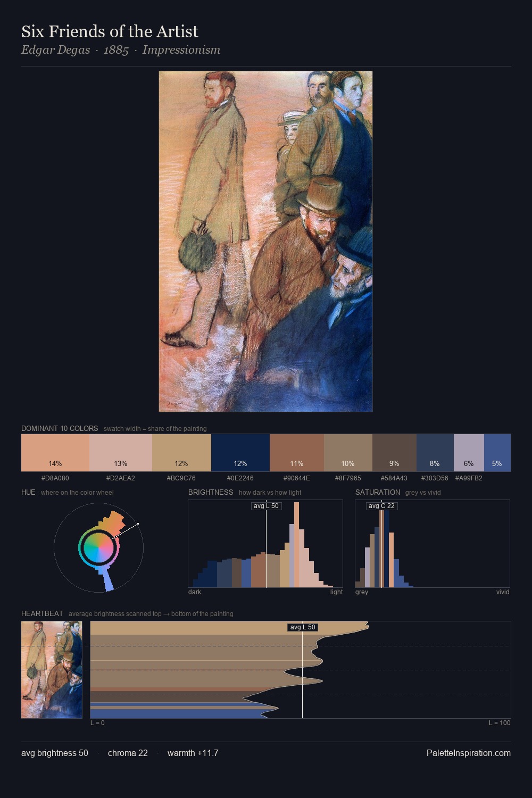Click the title 'Six Friends of the Artist'
Screen dimensions: 532x798
click(x=110, y=31)
